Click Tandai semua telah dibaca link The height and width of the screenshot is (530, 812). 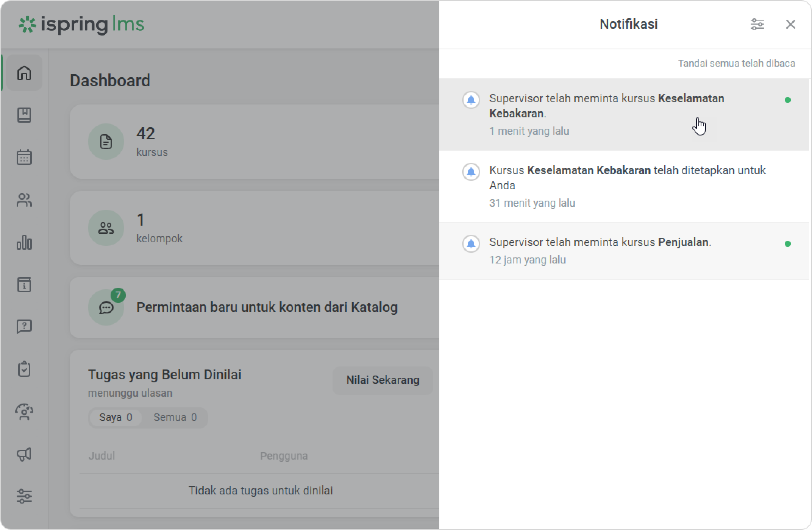736,63
